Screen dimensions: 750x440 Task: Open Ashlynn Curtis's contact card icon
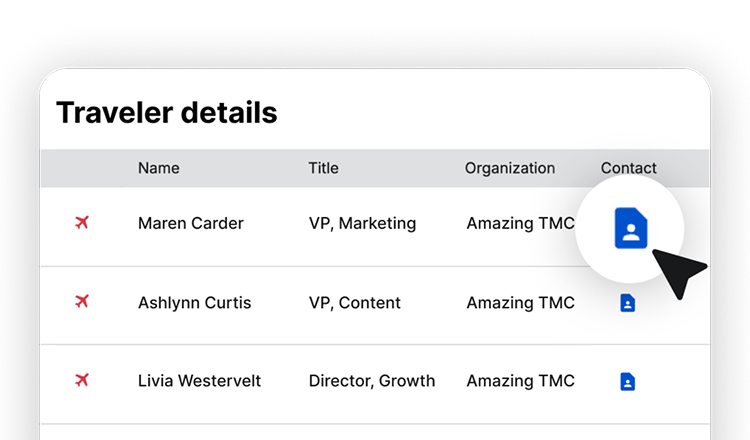[x=628, y=303]
